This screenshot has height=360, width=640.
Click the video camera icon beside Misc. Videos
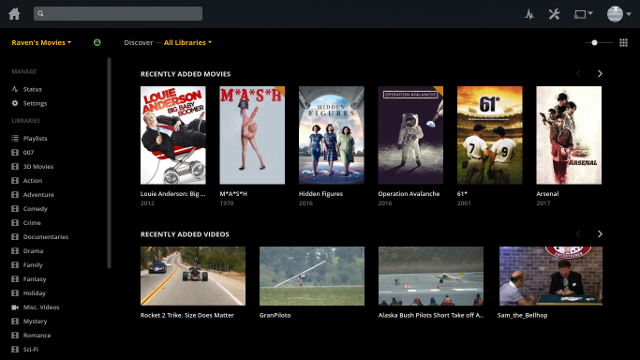click(x=15, y=307)
